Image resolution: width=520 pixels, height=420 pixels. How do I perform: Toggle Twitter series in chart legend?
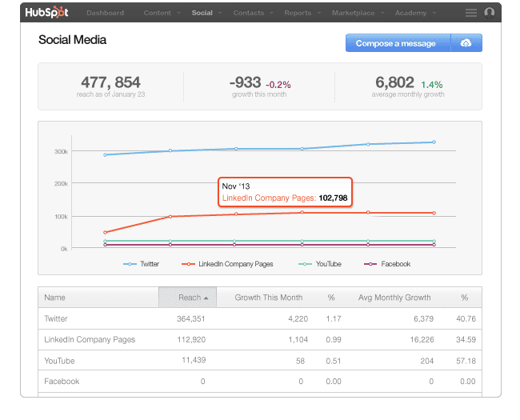(x=142, y=264)
